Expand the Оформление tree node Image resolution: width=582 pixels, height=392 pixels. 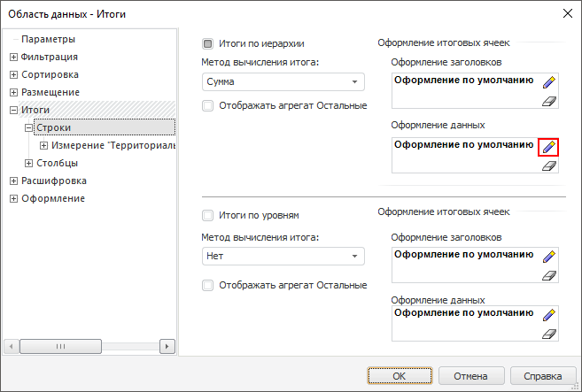coord(13,198)
